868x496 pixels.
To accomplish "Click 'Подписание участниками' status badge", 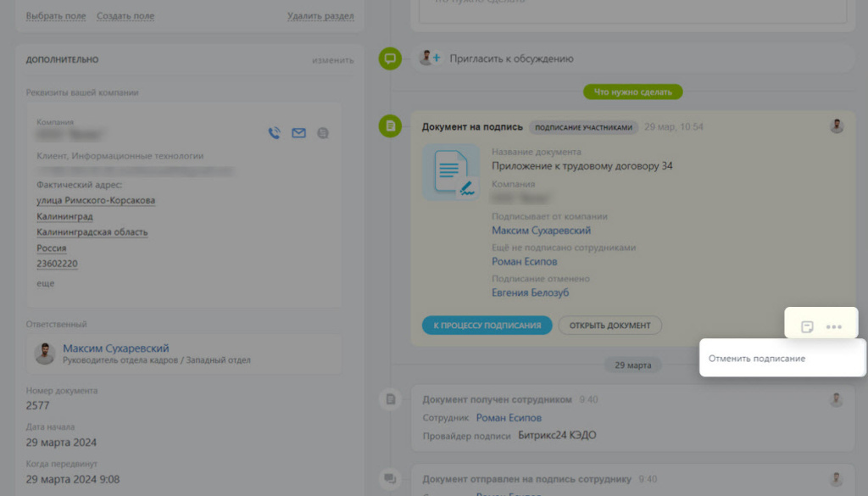I will click(x=583, y=127).
